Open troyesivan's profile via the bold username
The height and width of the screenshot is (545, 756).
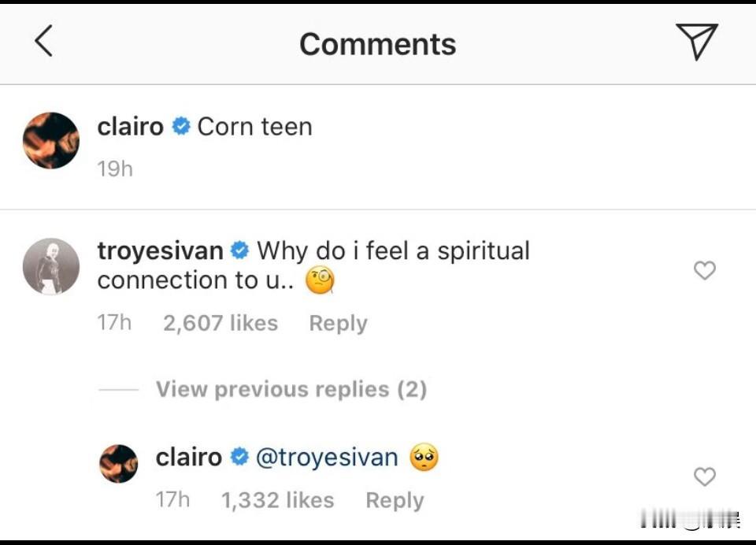[x=160, y=250]
